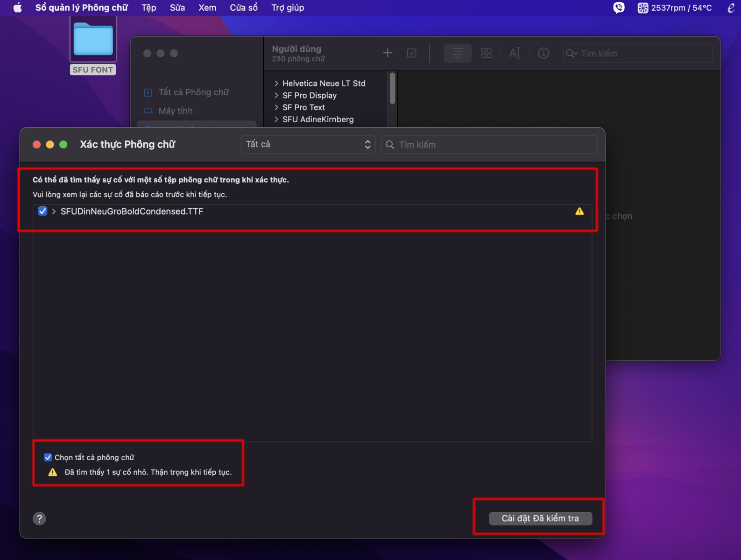
Task: Minimize the font validation window
Action: click(50, 145)
